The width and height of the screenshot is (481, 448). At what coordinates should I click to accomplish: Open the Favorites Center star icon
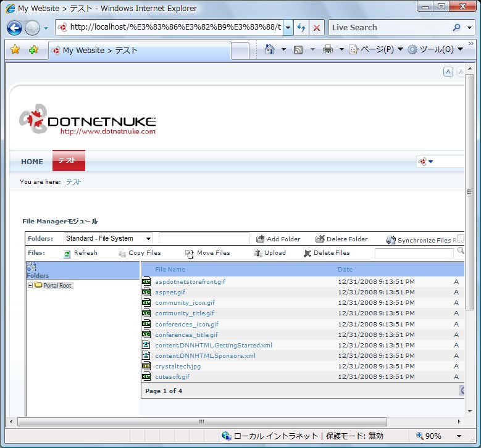pos(15,49)
